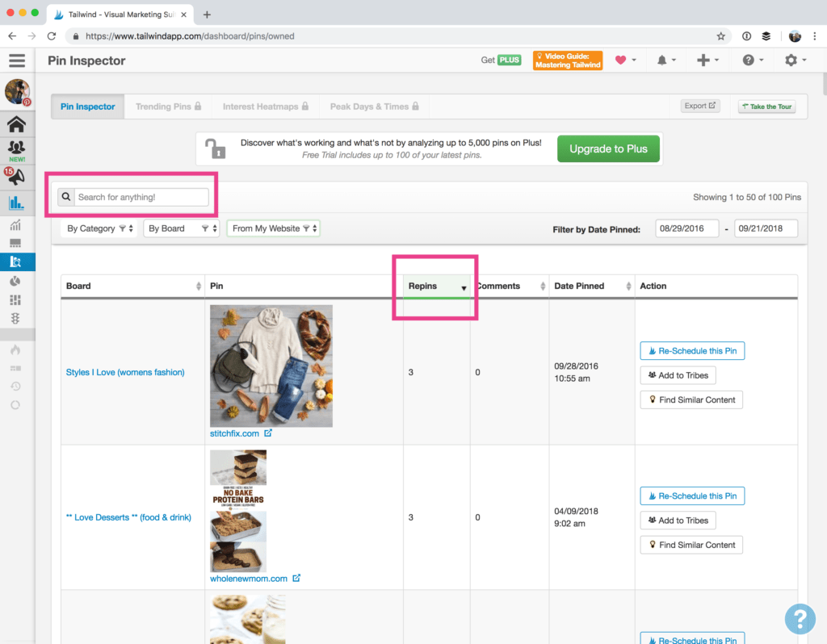Viewport: 827px width, 644px height.
Task: Open the By Category filter dropdown
Action: coord(99,228)
